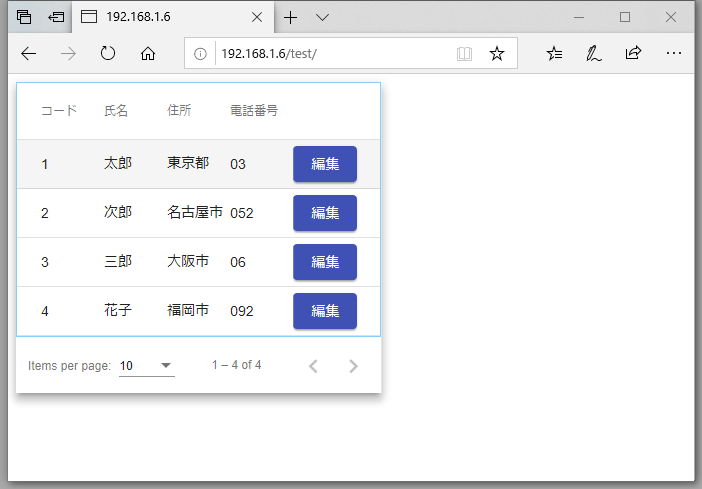Open browser settings and more menu
This screenshot has width=702, height=489.
[673, 54]
